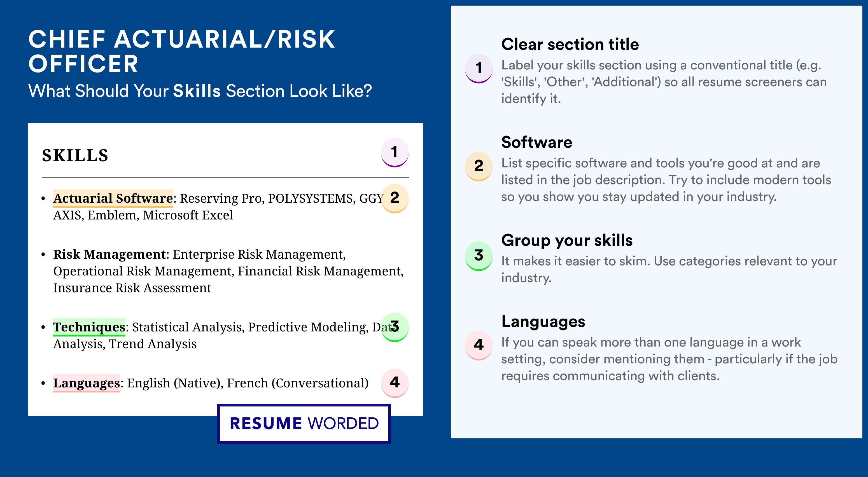This screenshot has height=477, width=868.
Task: Click the orange number 2 badge on resume
Action: pos(395,198)
